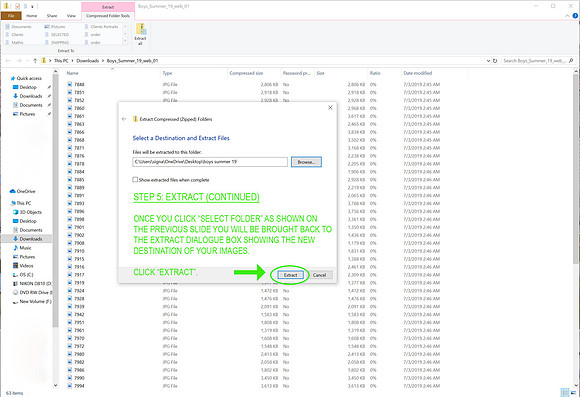Screen dimensions: 580x397
Task: Click Downloads in the address breadcrumb
Action: (88, 61)
